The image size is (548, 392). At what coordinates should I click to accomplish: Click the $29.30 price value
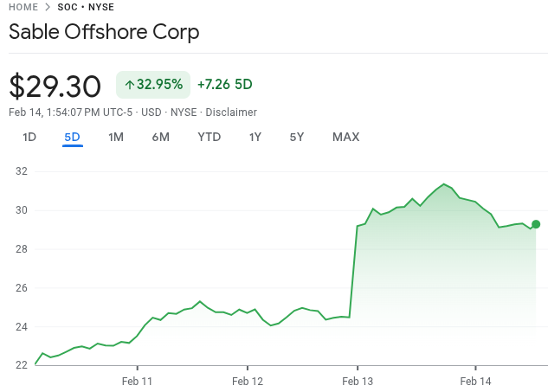pos(57,85)
